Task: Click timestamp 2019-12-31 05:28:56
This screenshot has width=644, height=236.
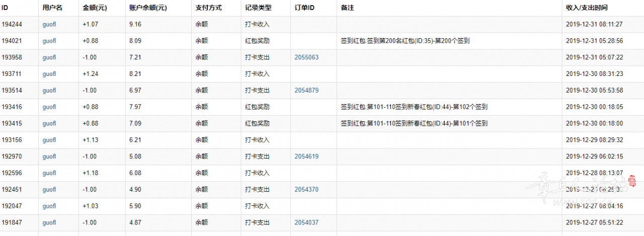Action: click(x=594, y=41)
